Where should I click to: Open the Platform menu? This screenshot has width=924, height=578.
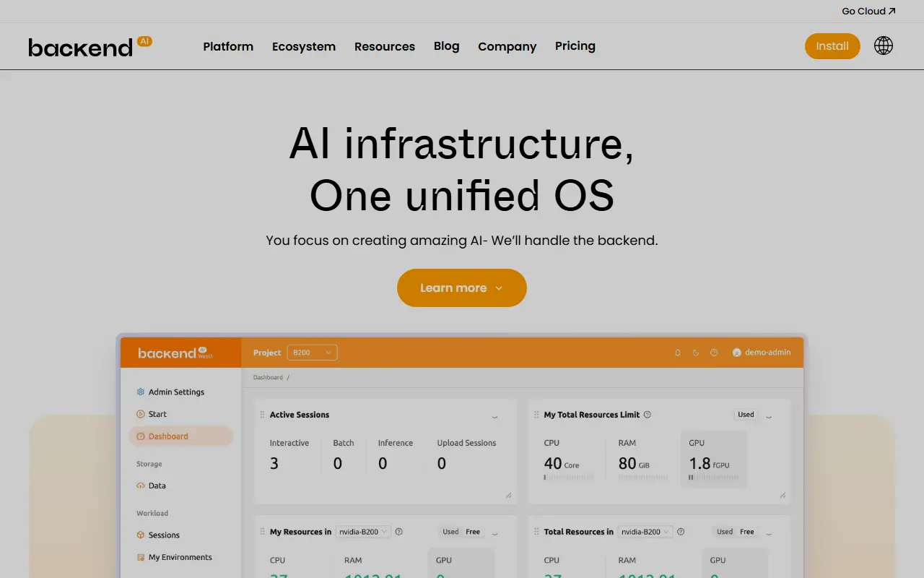pos(228,46)
